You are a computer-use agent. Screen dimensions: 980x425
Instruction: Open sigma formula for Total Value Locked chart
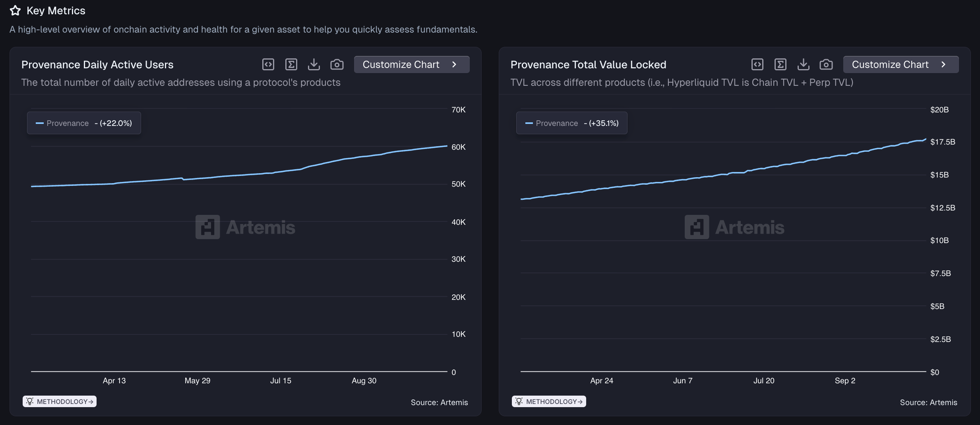(781, 64)
